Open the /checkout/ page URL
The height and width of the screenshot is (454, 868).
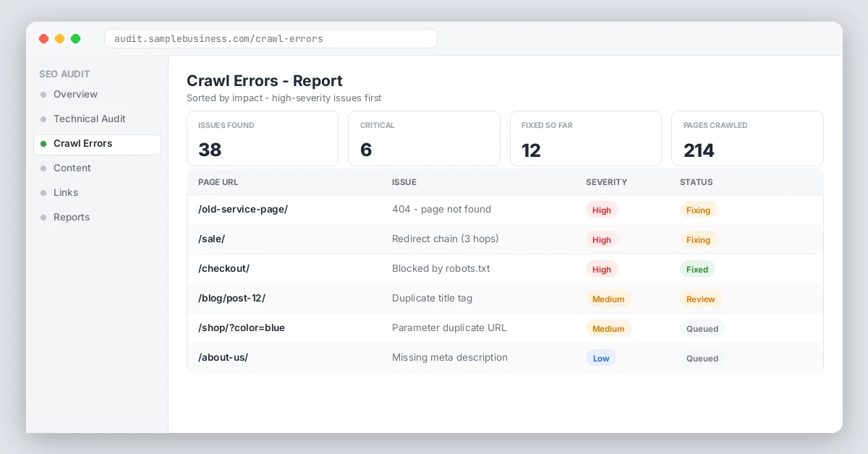224,268
